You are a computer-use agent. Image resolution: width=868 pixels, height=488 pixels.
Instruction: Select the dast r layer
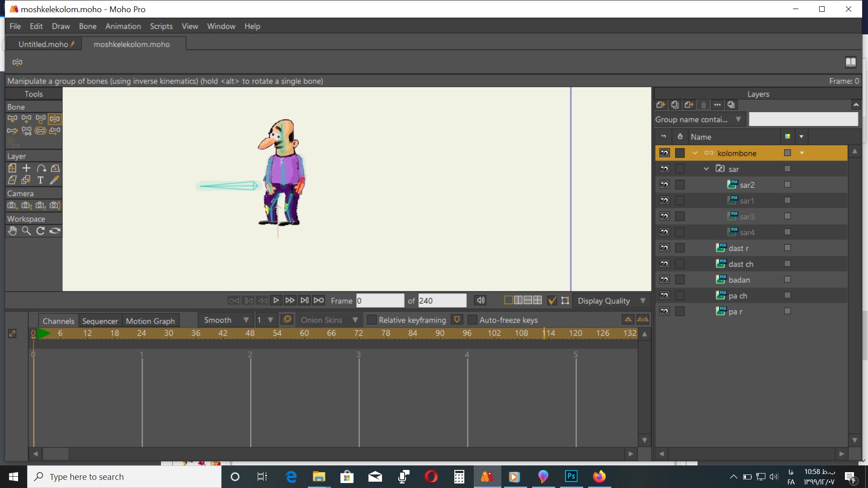click(x=740, y=248)
